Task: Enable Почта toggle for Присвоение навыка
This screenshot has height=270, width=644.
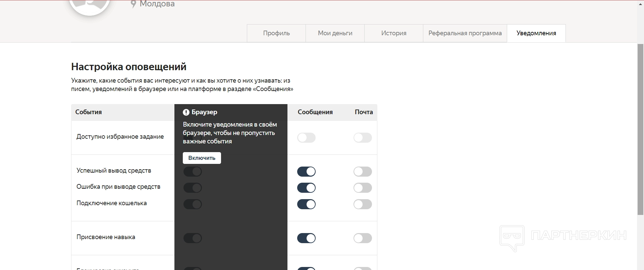Action: 363,238
